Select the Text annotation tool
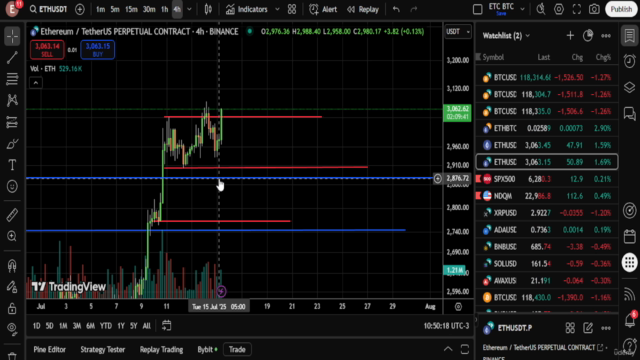Viewport: 640px width, 360px height. click(12, 165)
